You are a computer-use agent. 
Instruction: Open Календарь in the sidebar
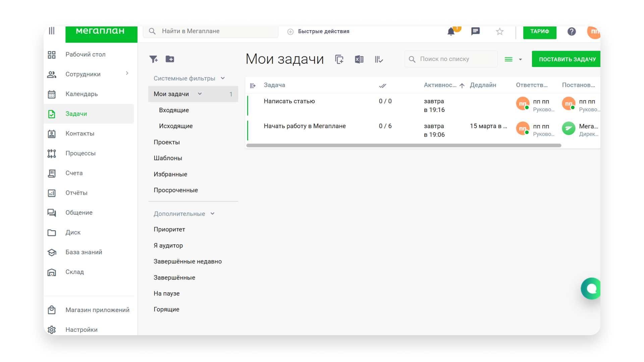click(x=82, y=94)
